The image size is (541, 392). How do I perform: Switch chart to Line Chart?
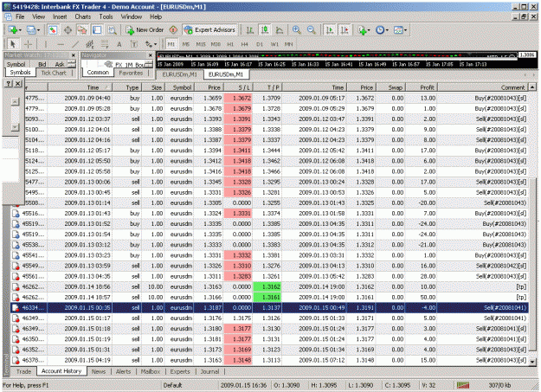pos(279,30)
